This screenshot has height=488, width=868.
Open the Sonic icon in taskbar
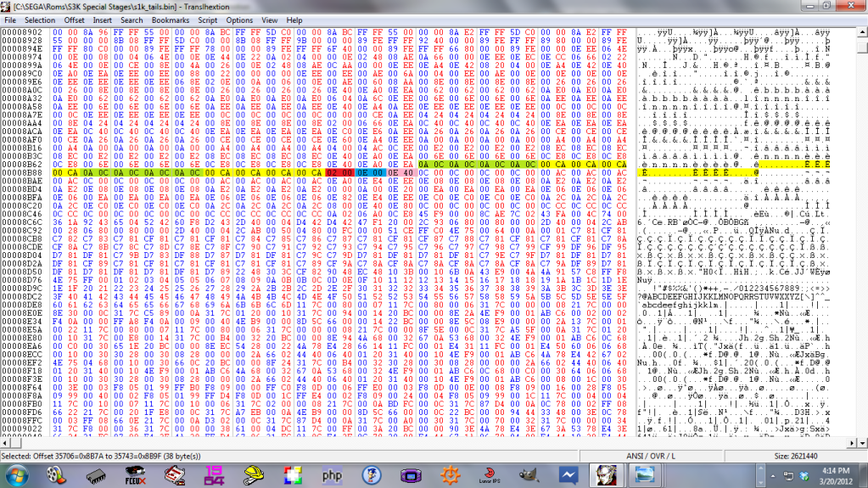pos(372,476)
